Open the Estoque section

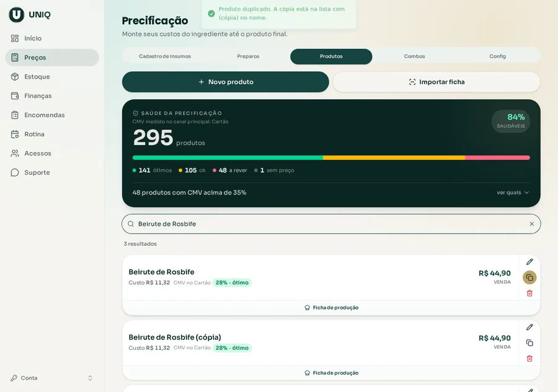point(52,77)
